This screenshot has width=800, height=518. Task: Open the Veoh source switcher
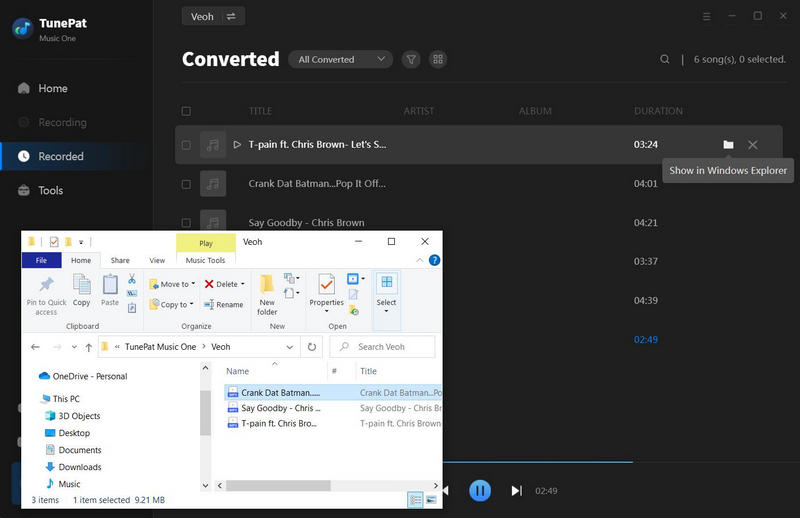pos(213,16)
